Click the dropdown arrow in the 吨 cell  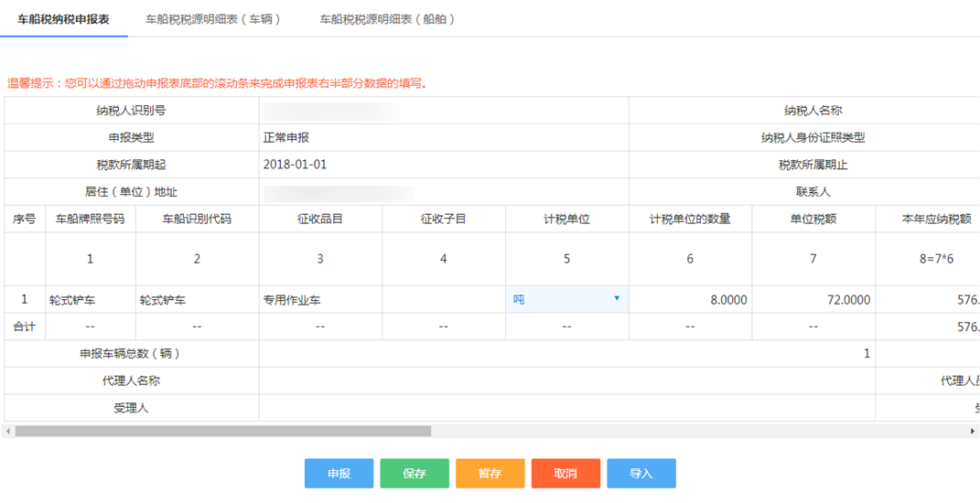click(x=617, y=299)
